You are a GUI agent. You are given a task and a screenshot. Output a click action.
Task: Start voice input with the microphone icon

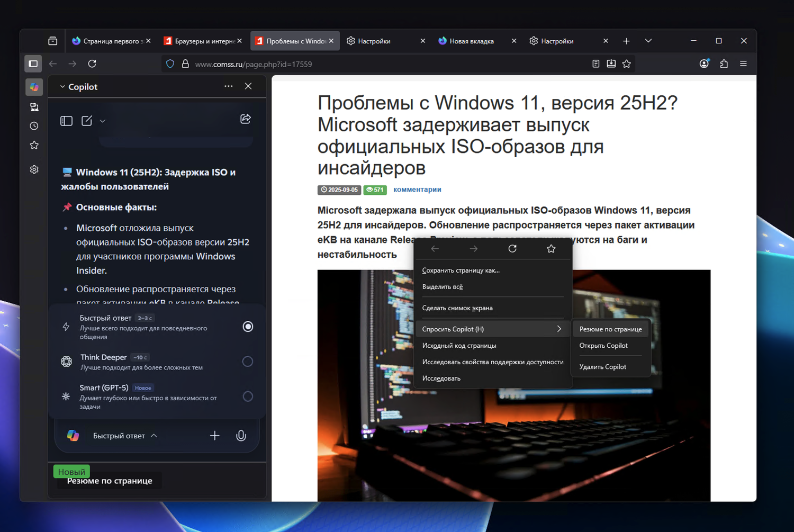(x=241, y=436)
